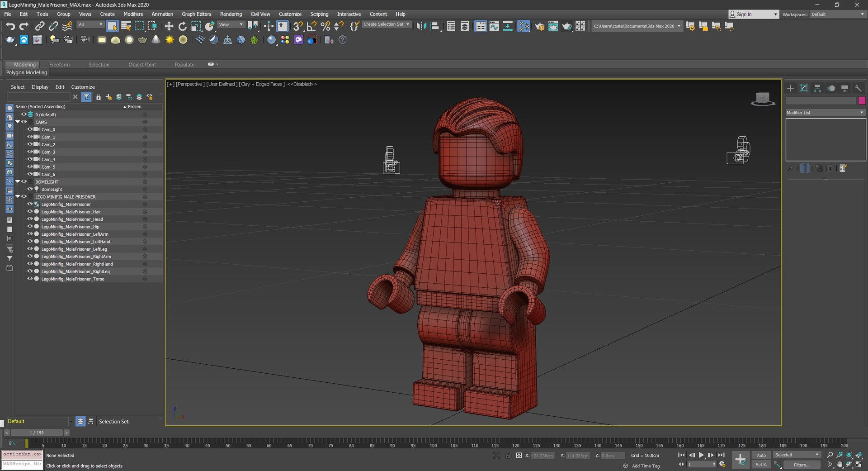Viewport: 868px width, 471px height.
Task: Collapse the CAMS layer
Action: pos(18,122)
